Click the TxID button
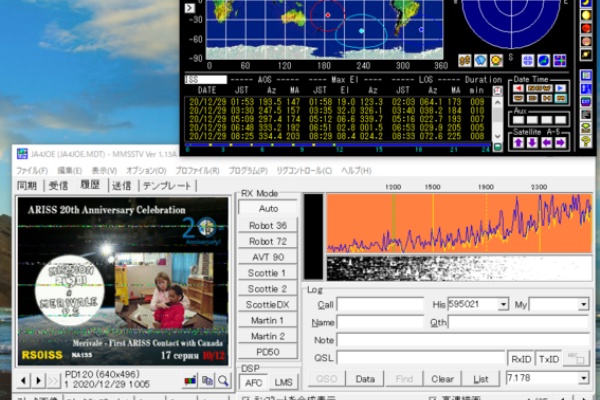Image resolution: width=600 pixels, height=400 pixels. (549, 359)
